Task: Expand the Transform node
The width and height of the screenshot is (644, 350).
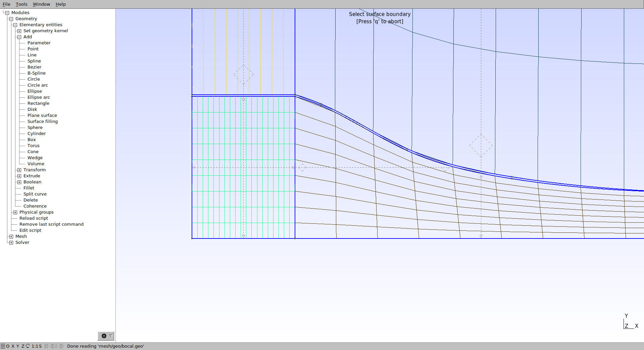Action: [19, 170]
